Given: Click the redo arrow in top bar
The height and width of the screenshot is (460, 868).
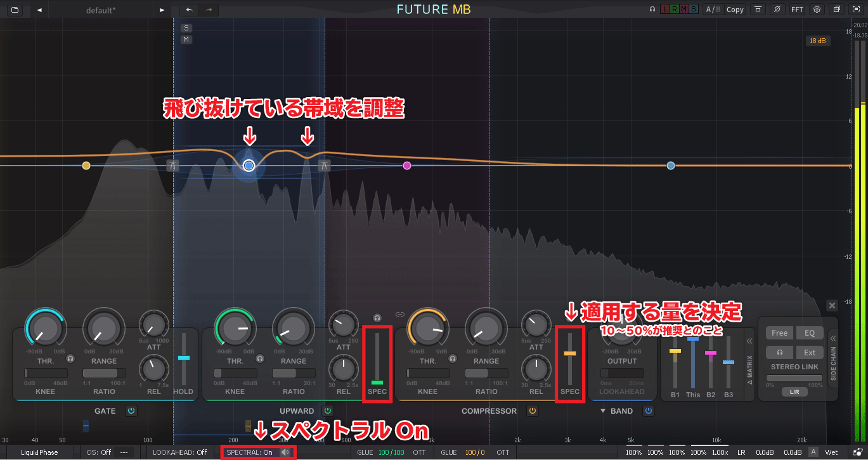Looking at the screenshot, I should 209,10.
